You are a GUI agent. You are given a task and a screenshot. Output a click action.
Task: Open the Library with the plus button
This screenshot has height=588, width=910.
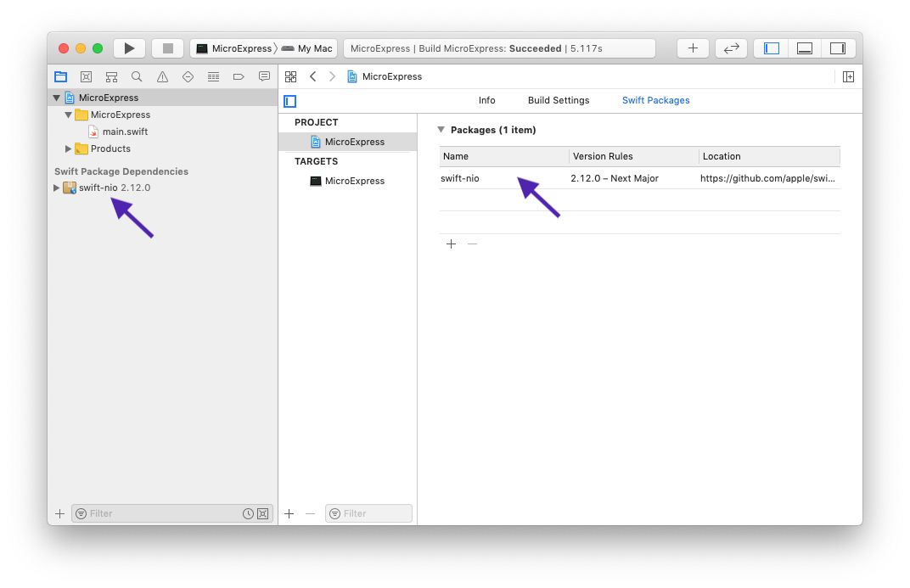[x=693, y=48]
